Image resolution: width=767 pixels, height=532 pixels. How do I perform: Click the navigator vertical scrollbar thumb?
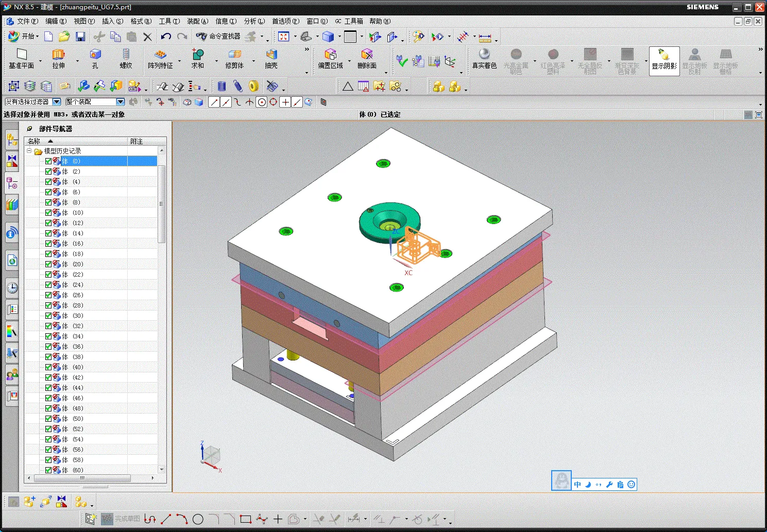(x=162, y=204)
